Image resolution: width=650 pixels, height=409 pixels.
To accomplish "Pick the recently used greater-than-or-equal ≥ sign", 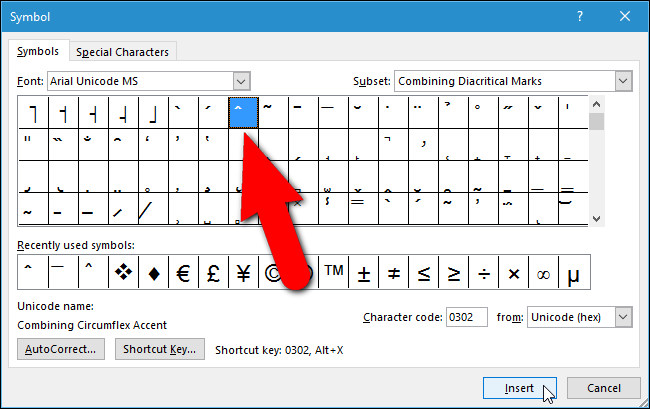I will click(454, 272).
